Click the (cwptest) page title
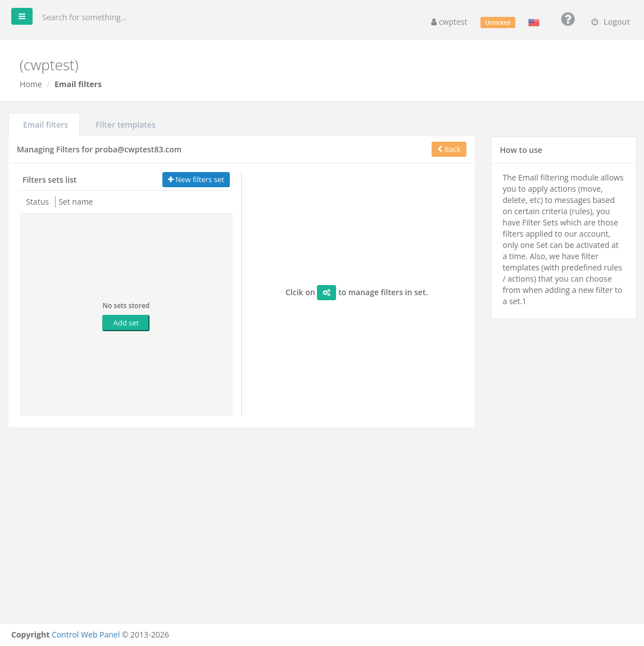This screenshot has width=644, height=646. (x=49, y=65)
